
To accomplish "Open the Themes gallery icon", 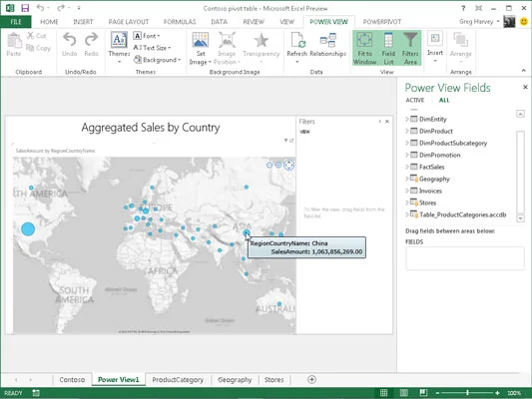I will tap(119, 40).
